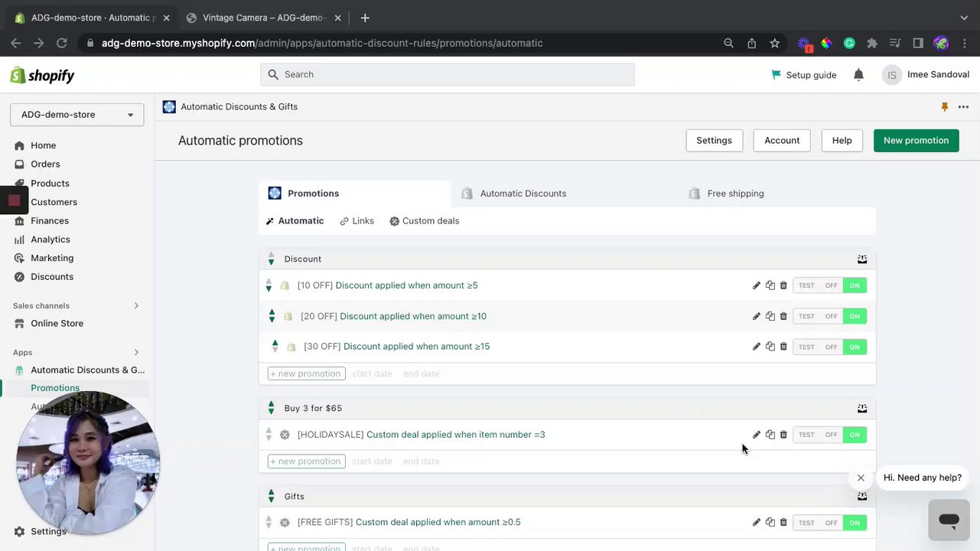This screenshot has width=980, height=551.
Task: Open the Free shipping tab
Action: [x=734, y=194]
